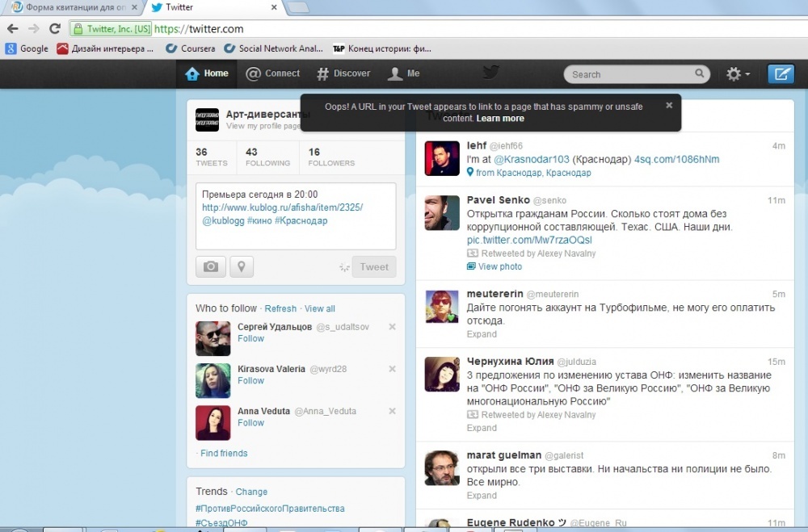
Task: Click marat guelman's profile avatar
Action: [442, 468]
